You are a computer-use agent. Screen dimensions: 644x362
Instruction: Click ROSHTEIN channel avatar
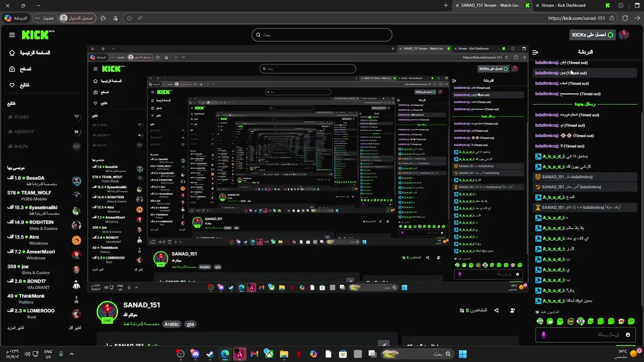click(76, 225)
